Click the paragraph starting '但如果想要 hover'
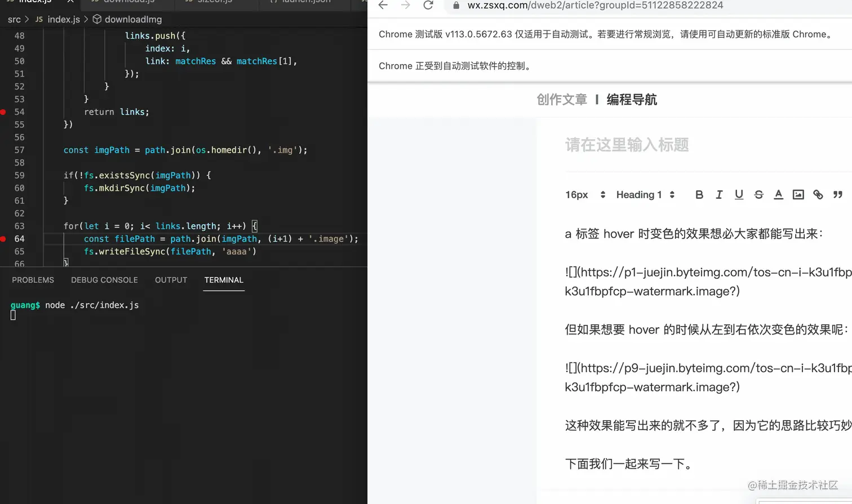The height and width of the screenshot is (504, 852). pyautogui.click(x=708, y=329)
